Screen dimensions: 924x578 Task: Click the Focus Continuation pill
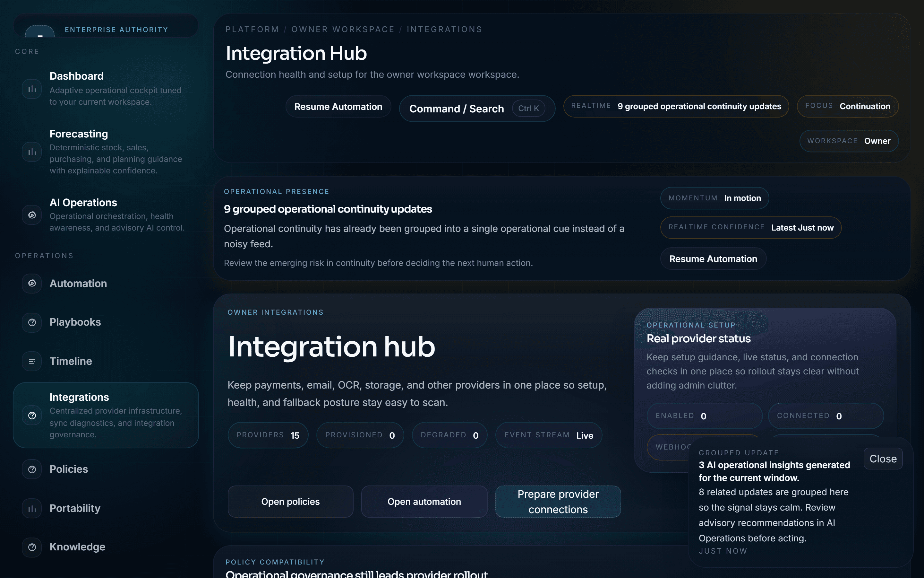[848, 106]
